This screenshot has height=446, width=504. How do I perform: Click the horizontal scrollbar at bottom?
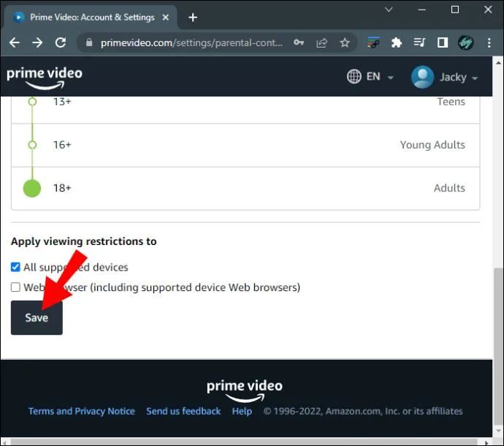(x=244, y=442)
